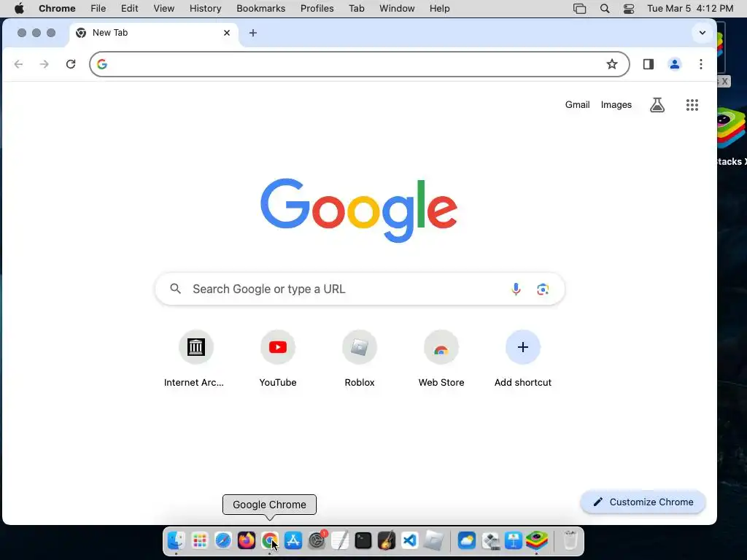The width and height of the screenshot is (747, 560).
Task: Open the Apple menu
Action: click(19, 9)
